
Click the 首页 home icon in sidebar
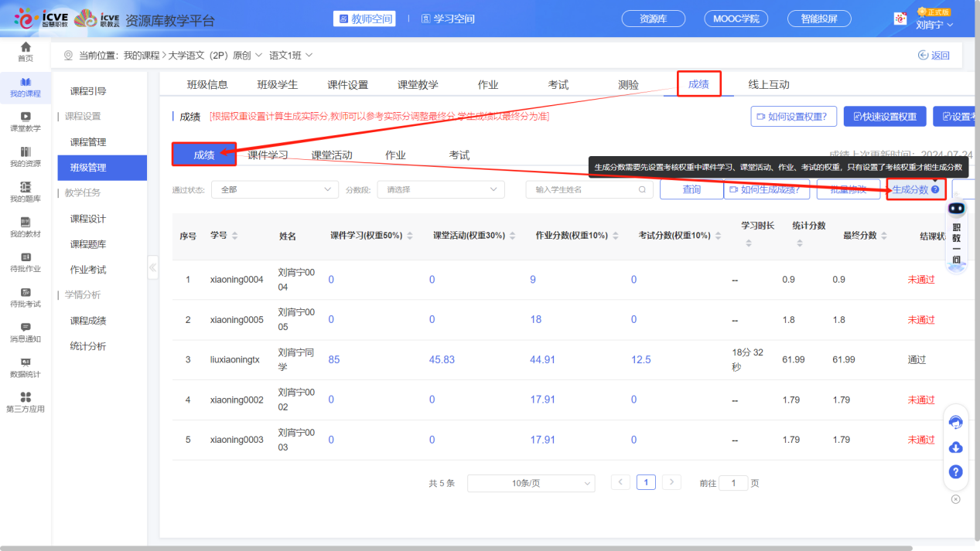26,48
